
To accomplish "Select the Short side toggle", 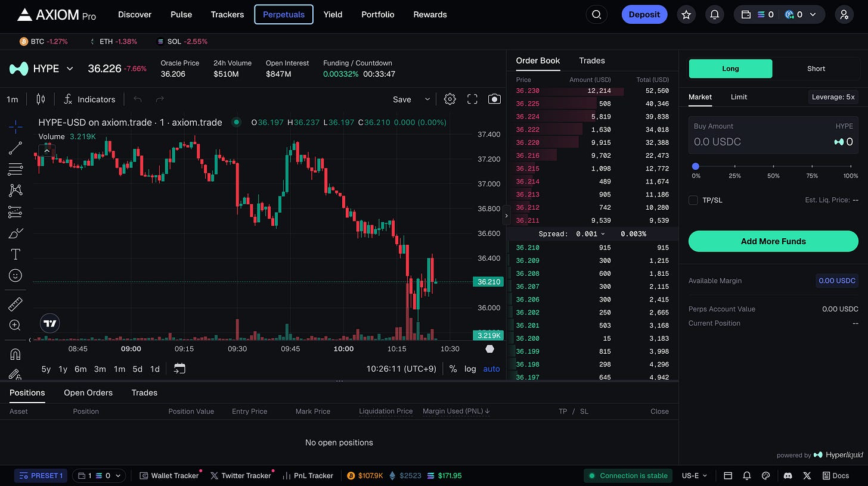I will [816, 68].
